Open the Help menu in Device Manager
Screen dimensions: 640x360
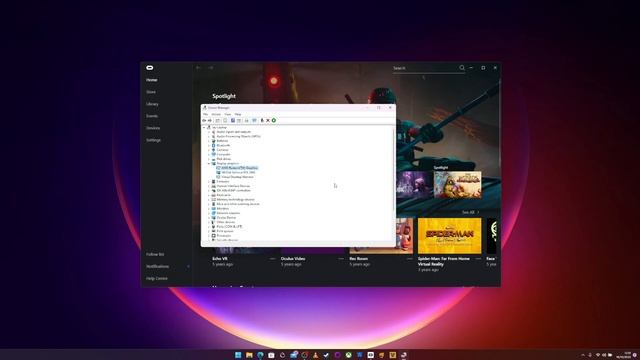point(238,114)
